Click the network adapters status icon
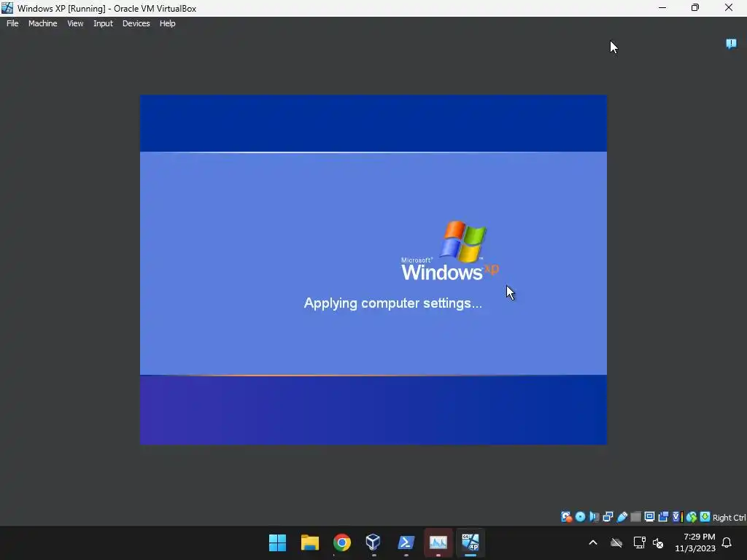 608,517
